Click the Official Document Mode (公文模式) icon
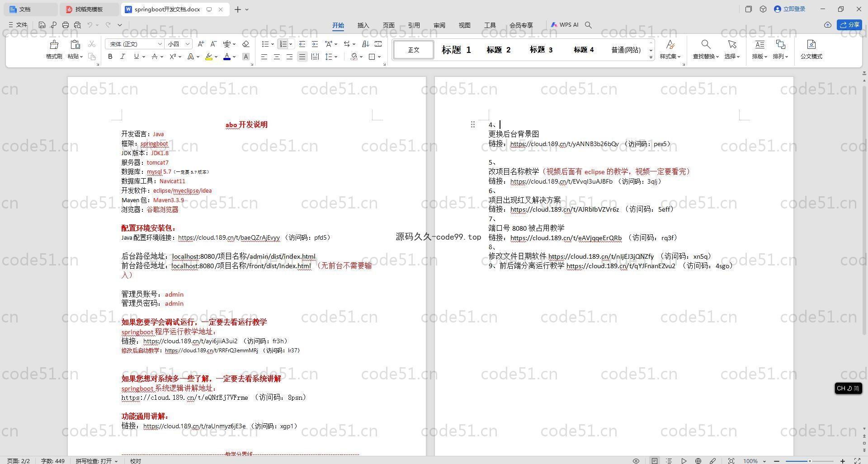 811,44
